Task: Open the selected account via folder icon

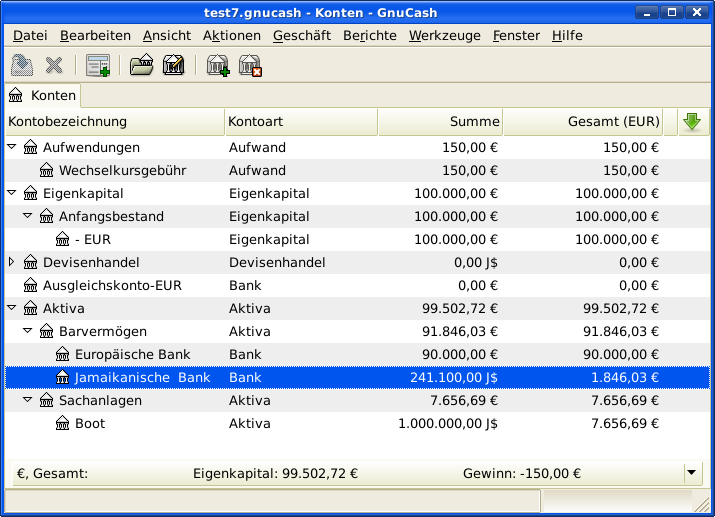Action: pos(141,66)
